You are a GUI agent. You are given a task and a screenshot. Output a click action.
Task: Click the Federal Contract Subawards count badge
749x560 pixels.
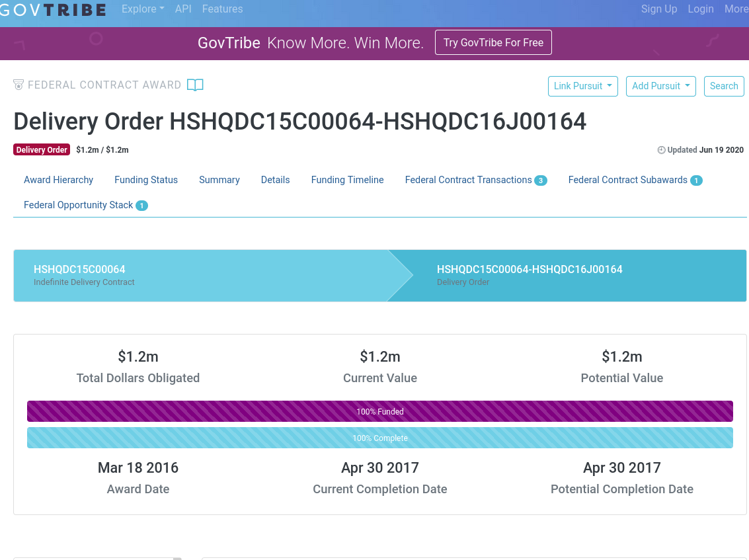click(696, 180)
